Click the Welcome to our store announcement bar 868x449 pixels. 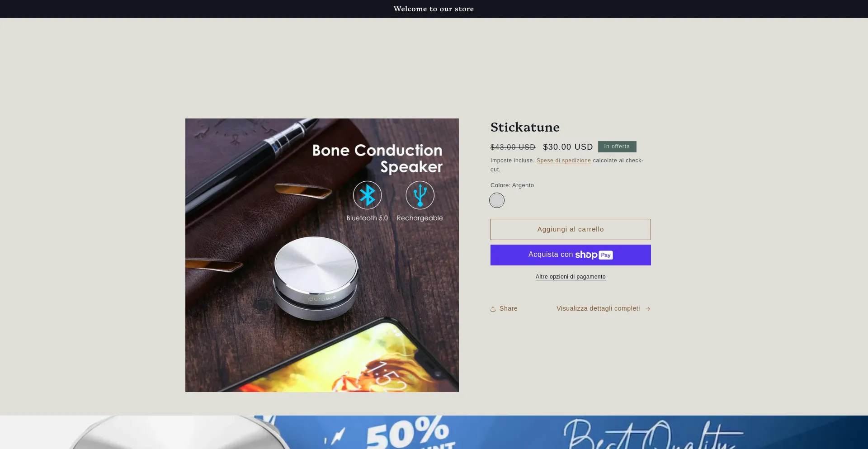click(x=434, y=9)
